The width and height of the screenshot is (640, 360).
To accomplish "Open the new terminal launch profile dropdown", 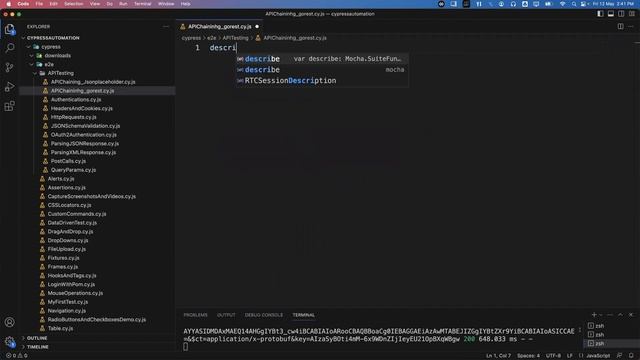I will coord(600,315).
